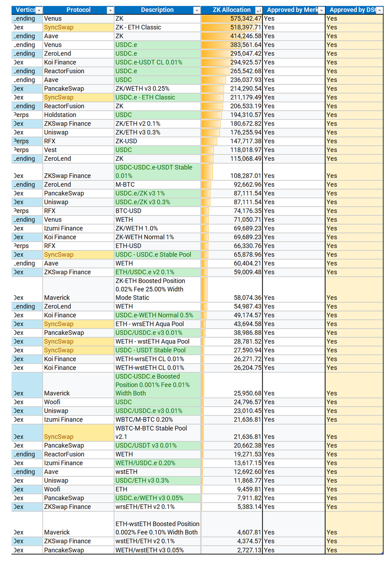Select the 518,397.71 allocation cell

(232, 27)
